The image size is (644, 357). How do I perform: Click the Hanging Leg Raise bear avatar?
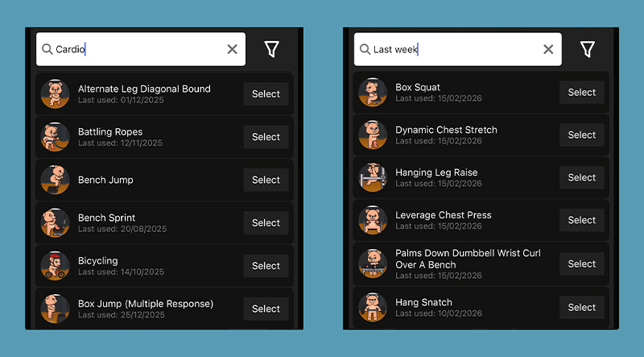(373, 177)
